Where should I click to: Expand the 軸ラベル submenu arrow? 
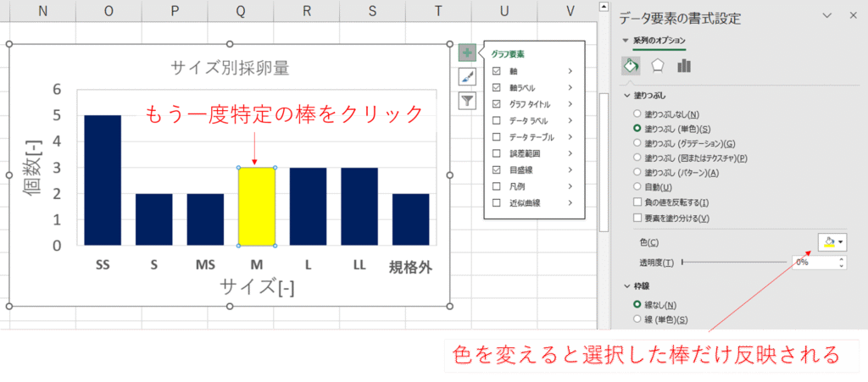pyautogui.click(x=570, y=87)
